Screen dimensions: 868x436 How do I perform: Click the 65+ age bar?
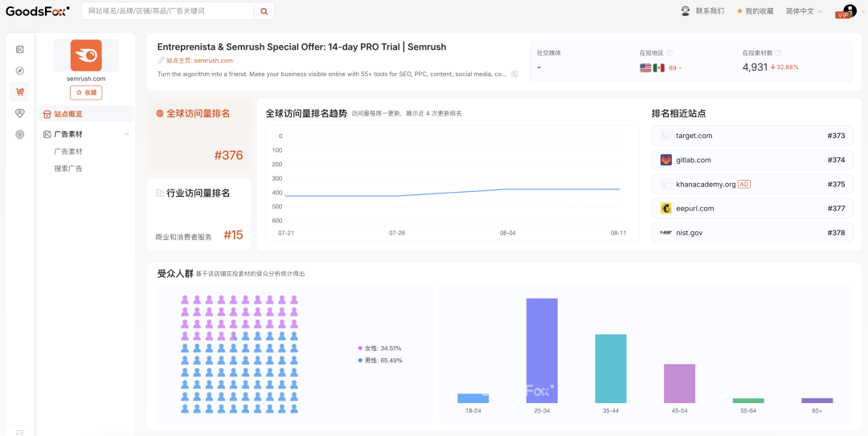(x=817, y=401)
